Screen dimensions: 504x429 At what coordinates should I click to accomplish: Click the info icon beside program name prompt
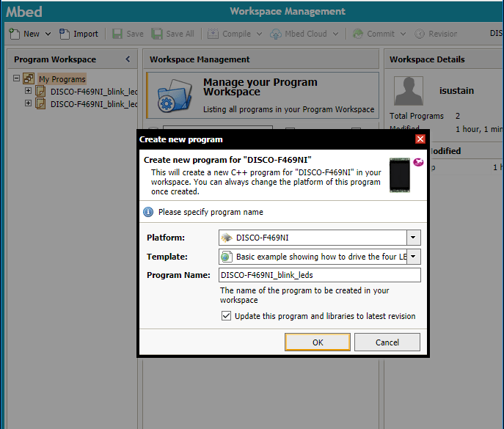coord(148,212)
